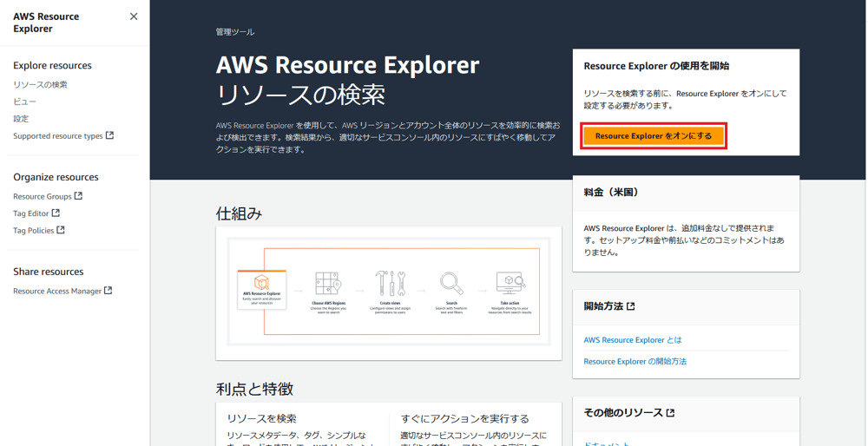The width and height of the screenshot is (868, 446).
Task: Click external-link icon beside Tag Editor
Action: click(x=56, y=213)
